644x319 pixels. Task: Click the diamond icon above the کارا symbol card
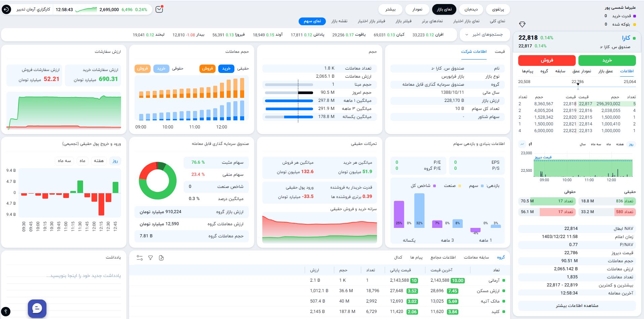[522, 25]
